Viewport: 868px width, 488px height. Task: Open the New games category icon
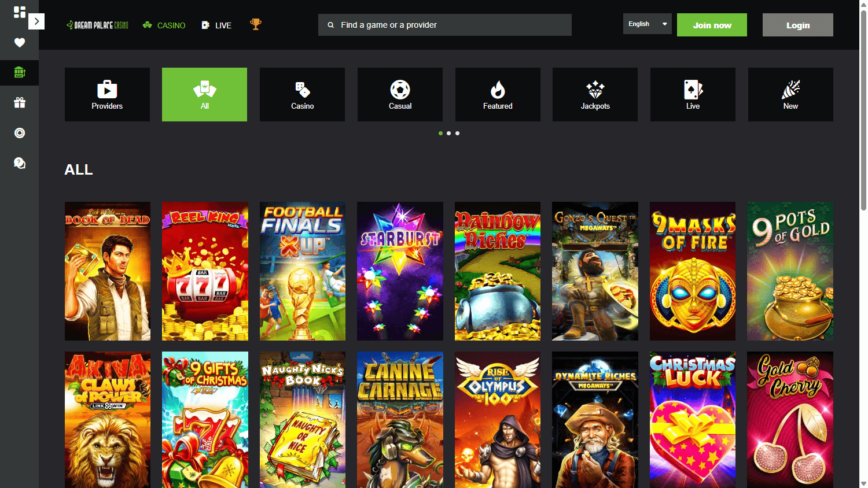(x=790, y=94)
